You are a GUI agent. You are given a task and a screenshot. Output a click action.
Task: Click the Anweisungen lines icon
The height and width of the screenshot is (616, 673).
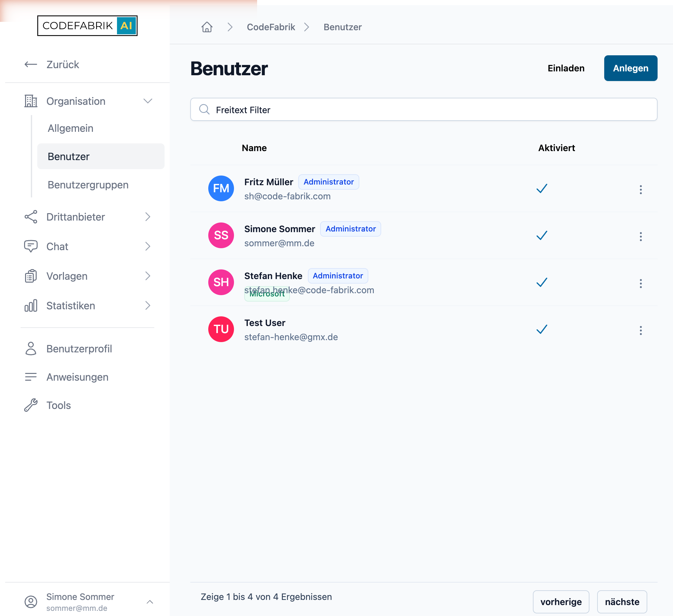pyautogui.click(x=31, y=377)
